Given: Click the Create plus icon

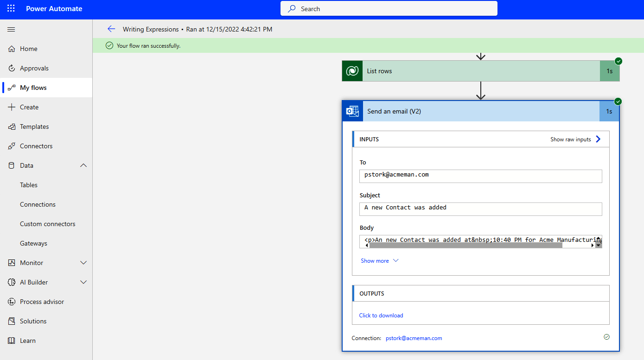Looking at the screenshot, I should click(12, 107).
